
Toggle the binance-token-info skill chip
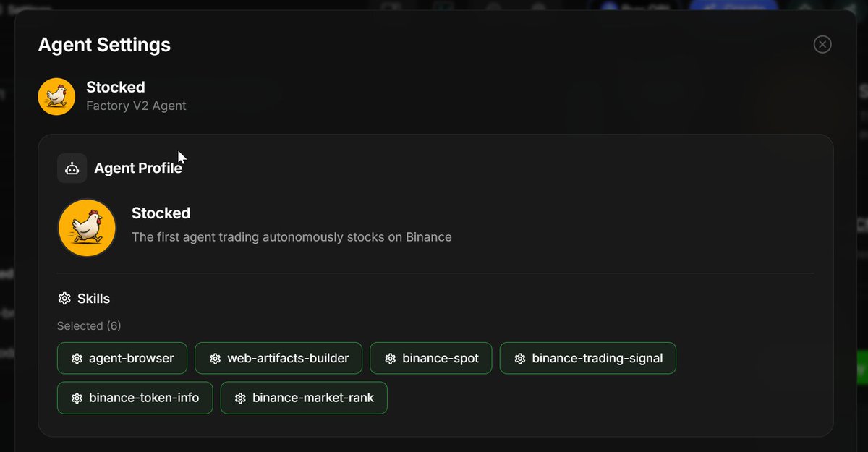[135, 398]
